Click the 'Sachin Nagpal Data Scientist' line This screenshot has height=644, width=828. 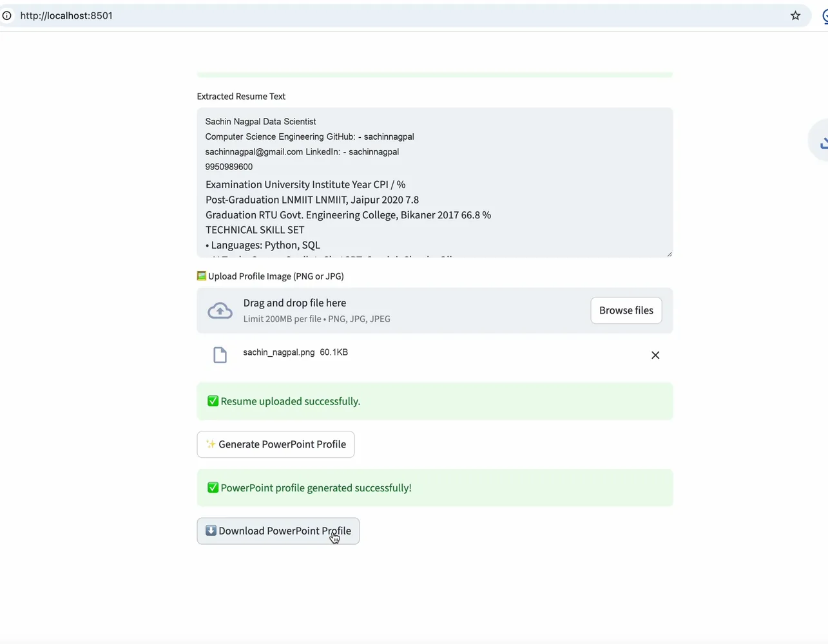pos(260,122)
